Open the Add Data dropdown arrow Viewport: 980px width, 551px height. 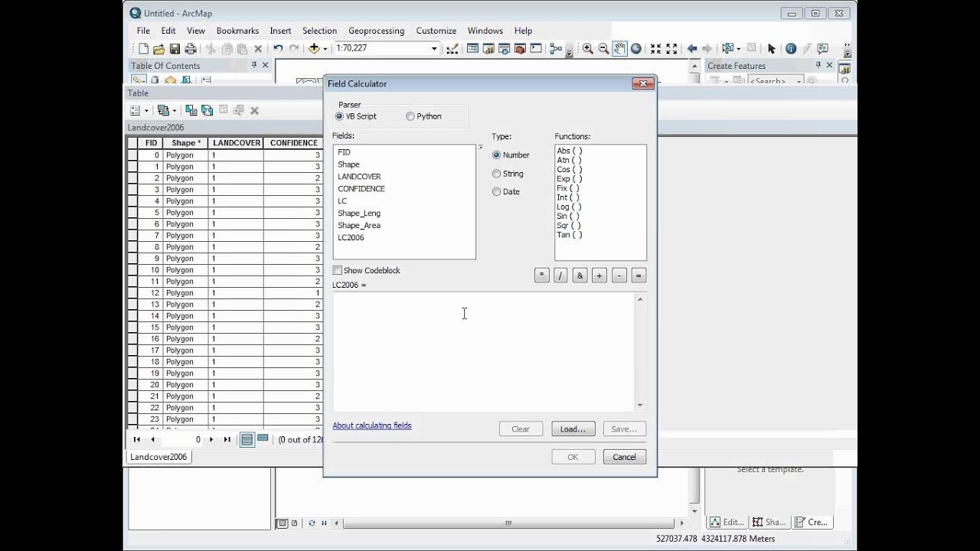(x=325, y=49)
